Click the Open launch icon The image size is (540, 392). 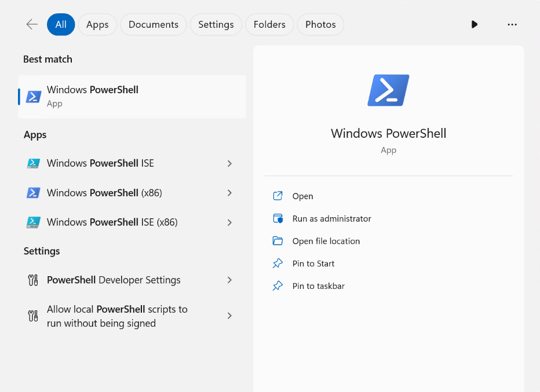(278, 196)
